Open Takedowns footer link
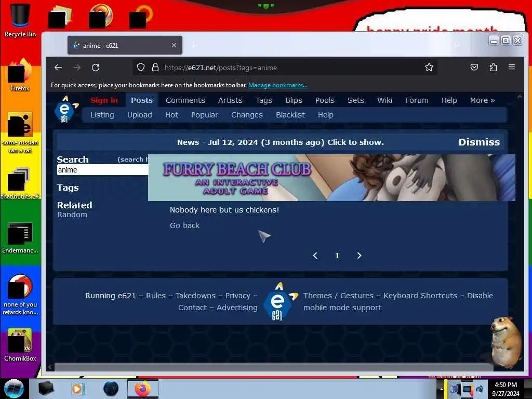Screen dimensions: 532x399 click(195, 296)
